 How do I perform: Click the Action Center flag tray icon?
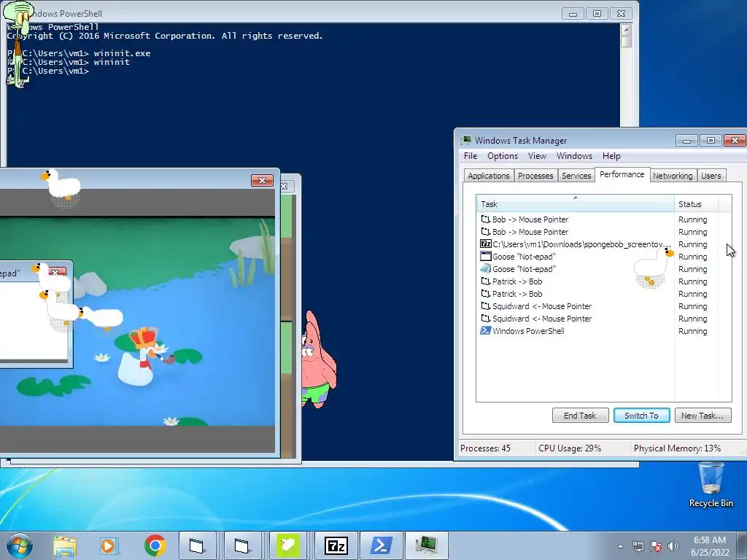pyautogui.click(x=656, y=546)
